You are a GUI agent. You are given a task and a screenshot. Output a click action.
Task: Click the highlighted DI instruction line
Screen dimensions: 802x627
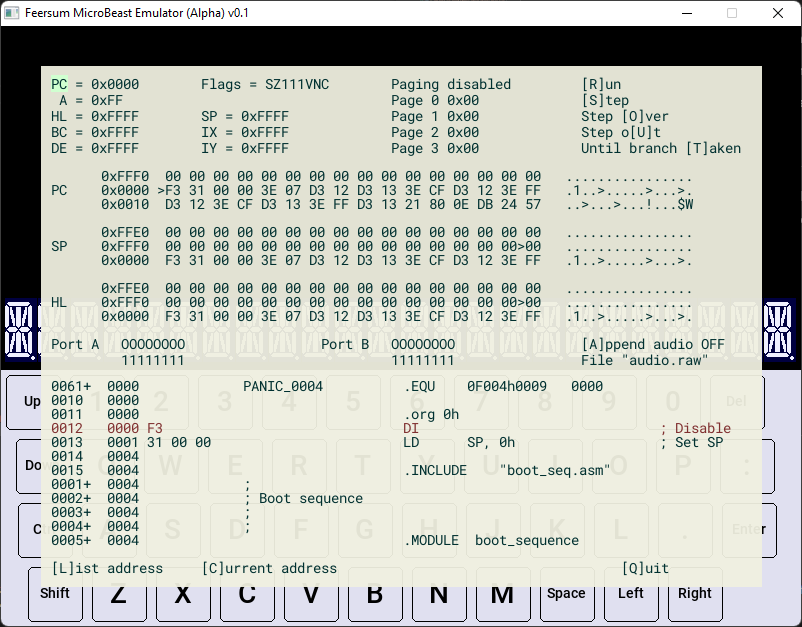tap(391, 428)
